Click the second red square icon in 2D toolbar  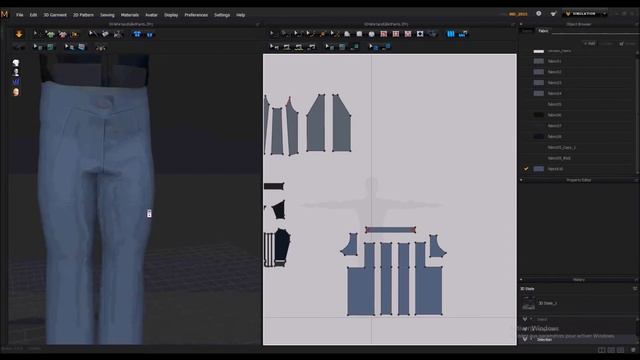[396, 34]
